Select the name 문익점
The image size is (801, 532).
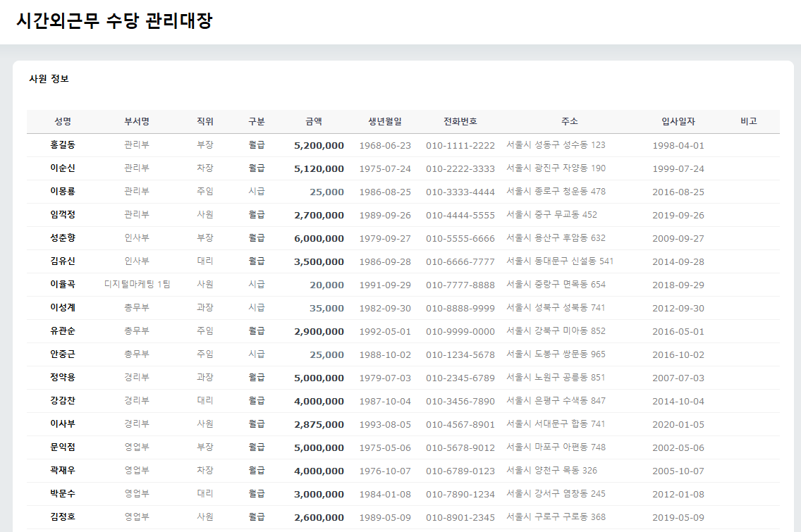point(63,447)
